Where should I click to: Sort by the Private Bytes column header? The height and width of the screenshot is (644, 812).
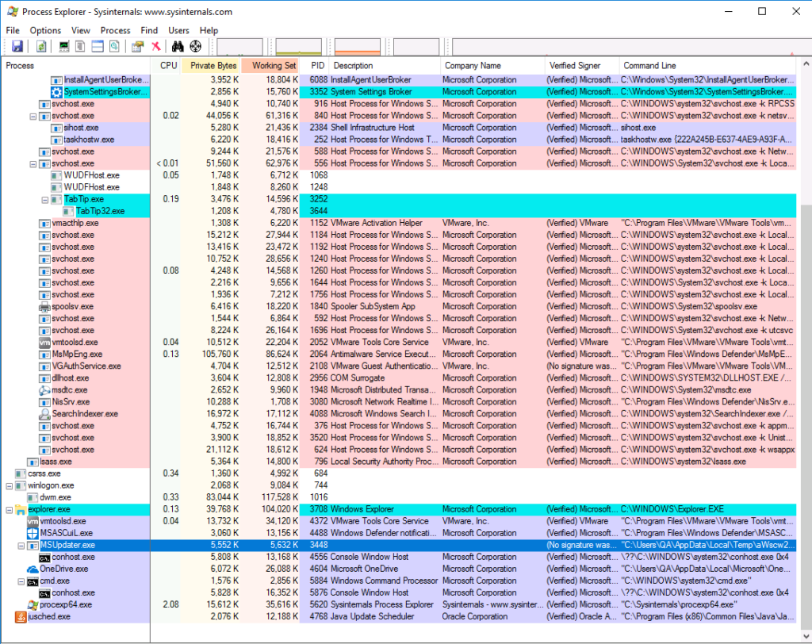[x=211, y=66]
